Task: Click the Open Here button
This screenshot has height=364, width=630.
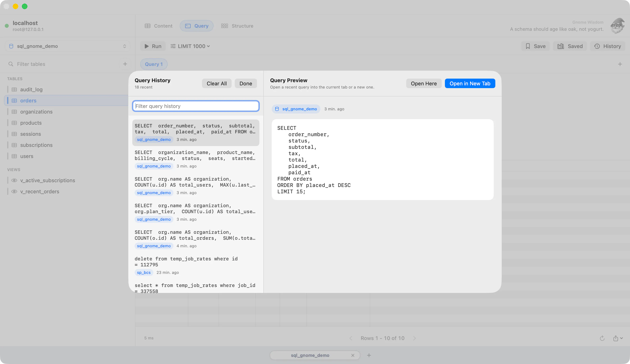Action: (x=424, y=83)
